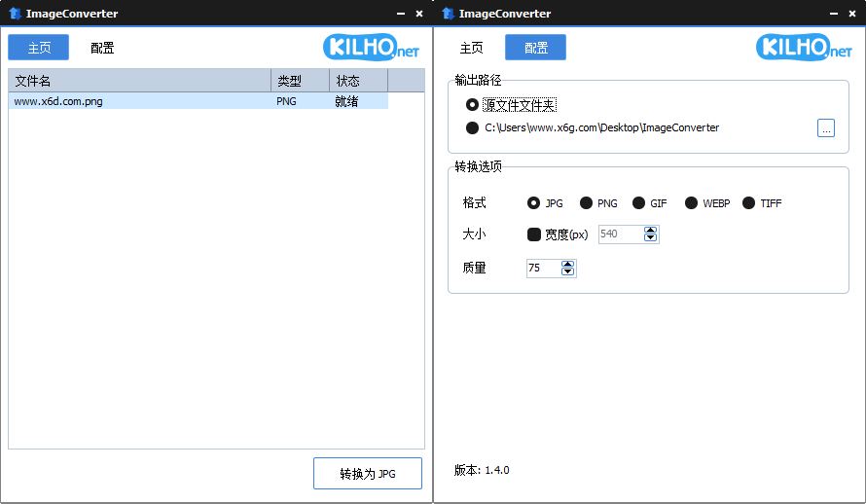Choose PNG as output format
This screenshot has height=504, width=866.
click(586, 203)
